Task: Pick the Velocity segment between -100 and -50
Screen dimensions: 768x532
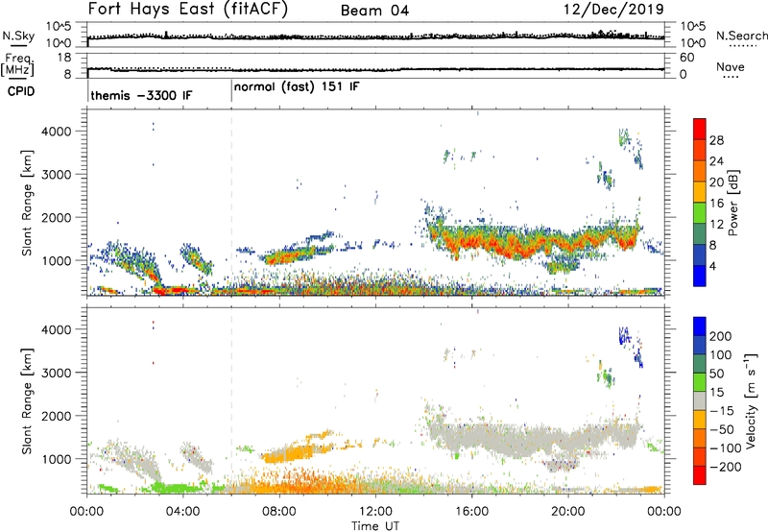Action: coord(700,438)
